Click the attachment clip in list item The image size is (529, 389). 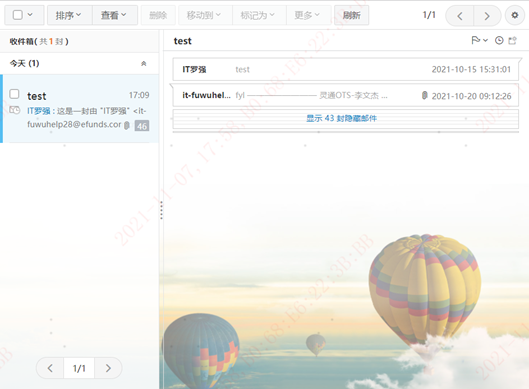click(x=127, y=126)
